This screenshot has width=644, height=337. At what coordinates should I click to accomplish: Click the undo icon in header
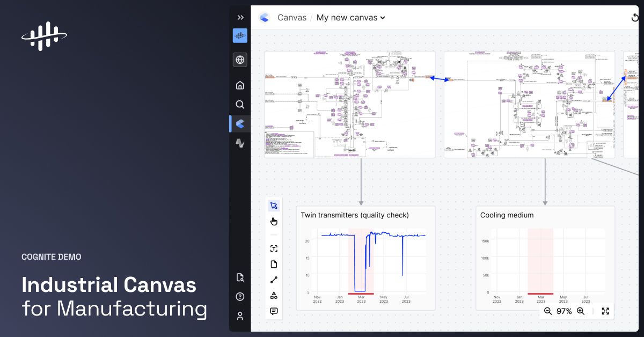[x=635, y=17]
